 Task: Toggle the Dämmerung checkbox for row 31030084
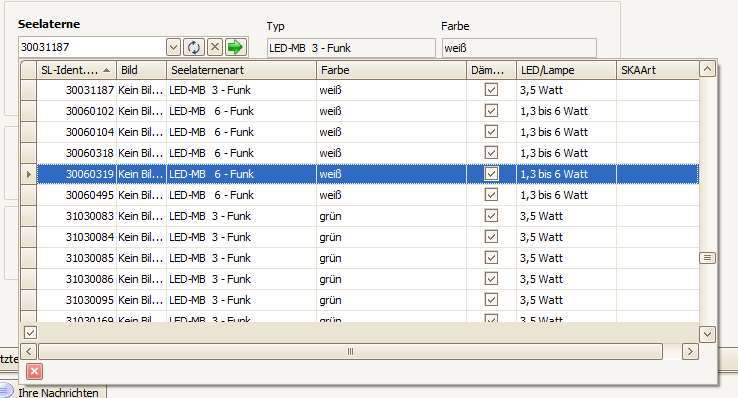tap(491, 236)
